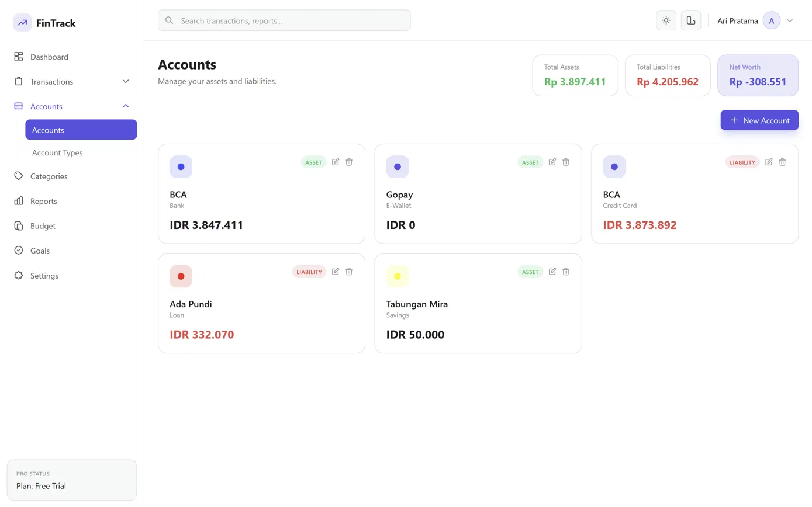Click the LIABILITY badge on Ada Pundi card

pos(309,272)
